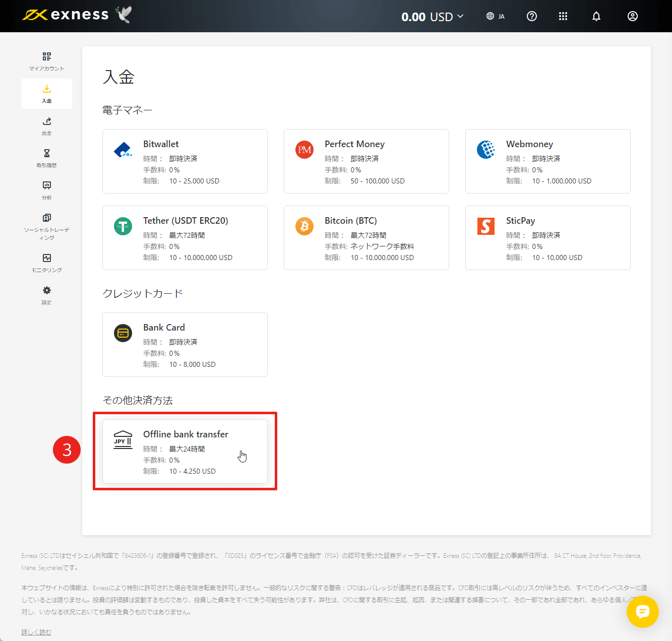Choose SticPay payment method

548,238
